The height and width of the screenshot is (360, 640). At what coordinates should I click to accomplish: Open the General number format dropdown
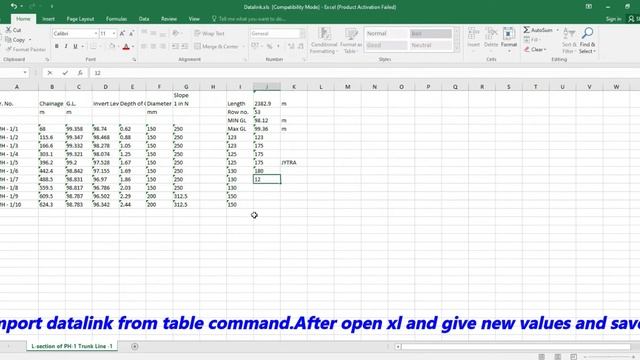(x=302, y=33)
